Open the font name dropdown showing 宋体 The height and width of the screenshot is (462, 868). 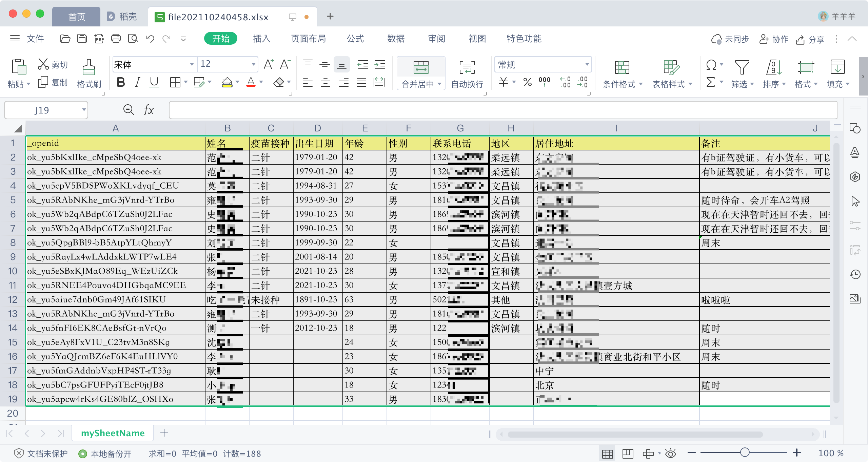(192, 64)
